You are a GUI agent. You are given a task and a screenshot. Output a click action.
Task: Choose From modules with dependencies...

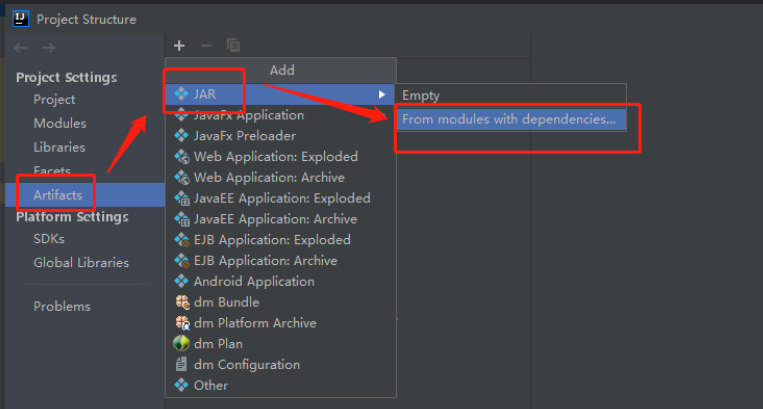510,119
